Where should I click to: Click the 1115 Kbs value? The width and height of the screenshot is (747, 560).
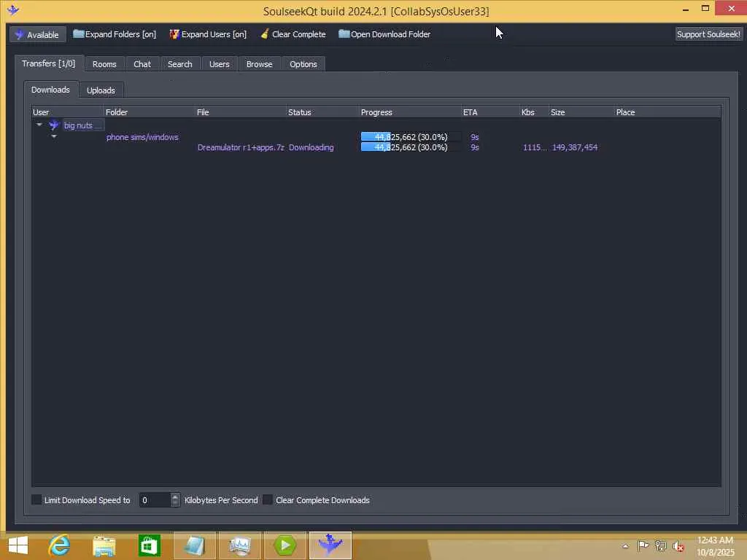click(x=535, y=147)
